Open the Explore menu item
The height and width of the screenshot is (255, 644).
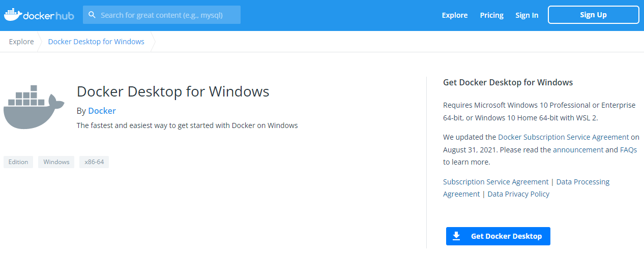tap(454, 15)
